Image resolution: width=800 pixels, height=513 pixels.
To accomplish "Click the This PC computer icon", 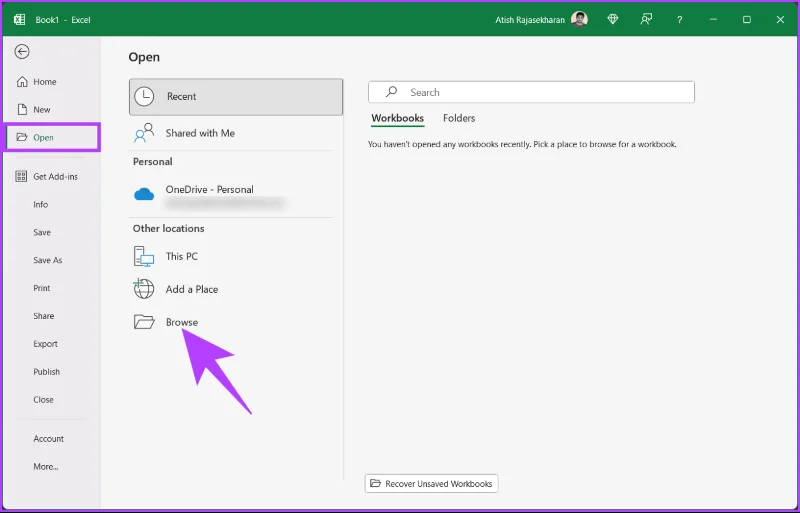I will tap(144, 256).
